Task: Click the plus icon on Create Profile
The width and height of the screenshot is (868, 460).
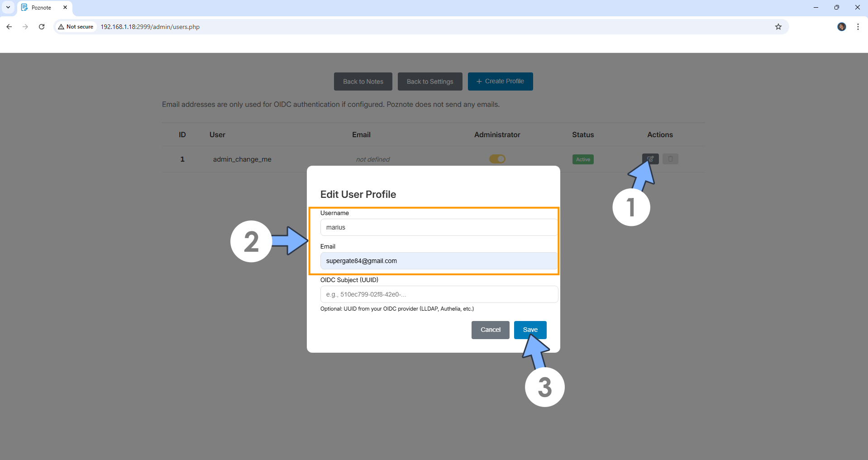Action: 479,81
